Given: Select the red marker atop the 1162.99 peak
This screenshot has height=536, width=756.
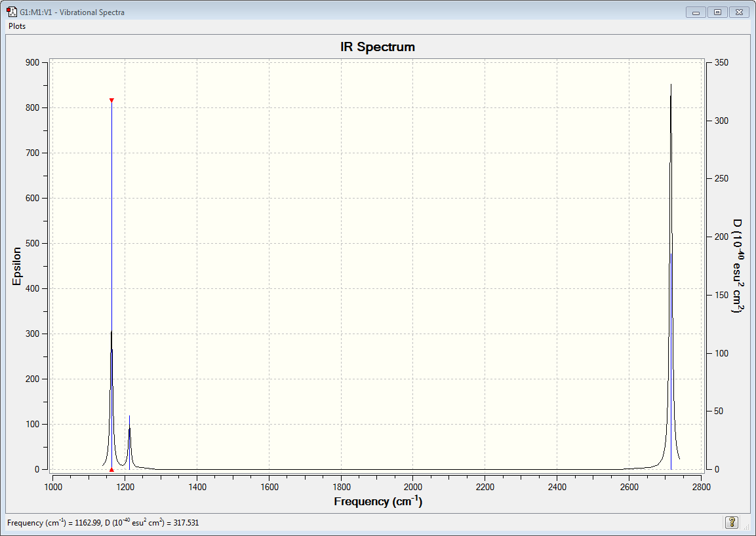Looking at the screenshot, I should pyautogui.click(x=111, y=100).
